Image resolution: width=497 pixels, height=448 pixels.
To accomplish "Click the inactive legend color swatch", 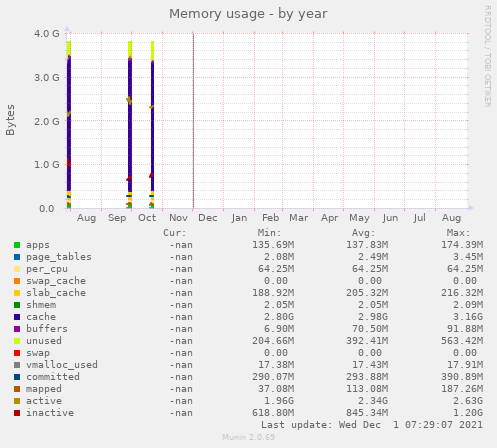I will 17,413.
